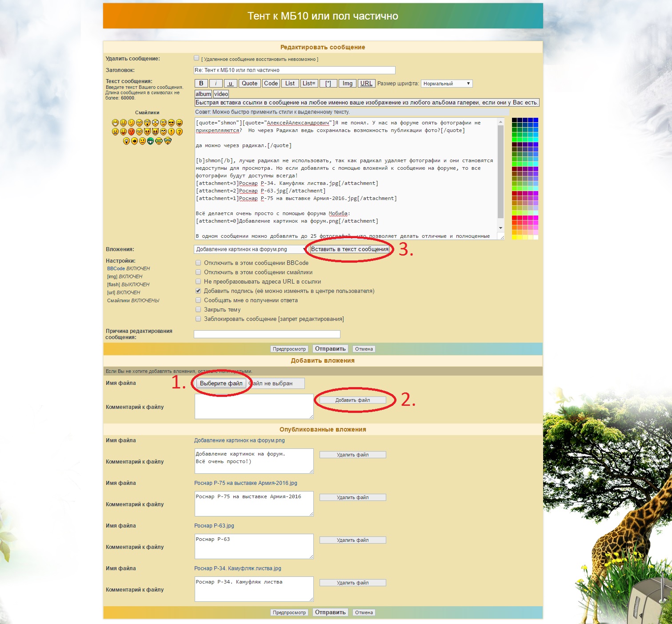Screen dimensions: 672x624
Task: Click the edit reason input field
Action: 267,334
